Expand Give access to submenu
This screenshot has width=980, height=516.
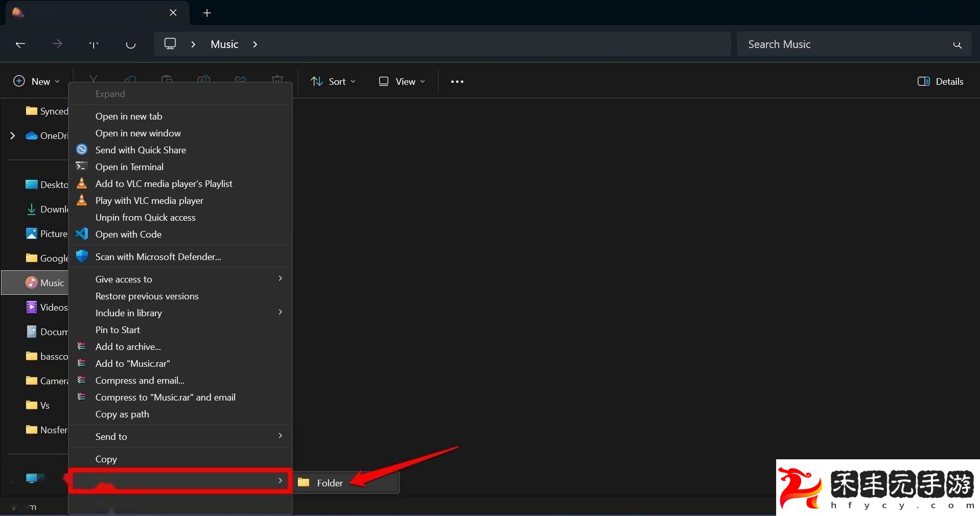280,278
